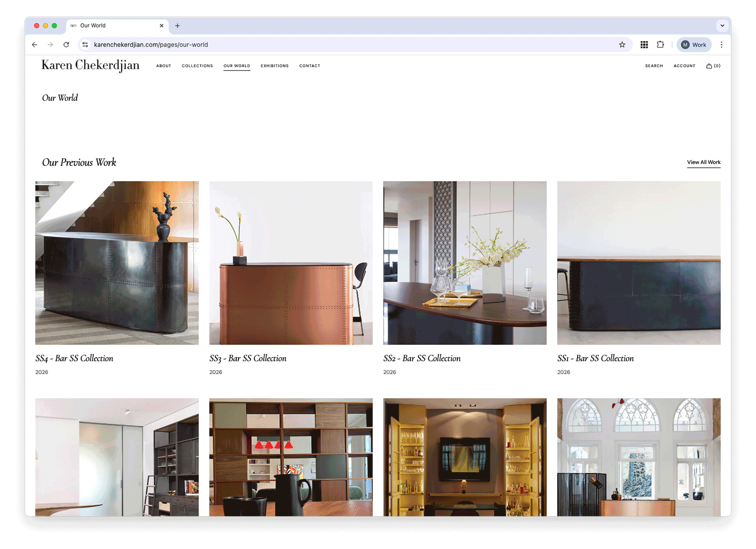This screenshot has width=756, height=549.
Task: Click the 2026 year under SS2
Action: (x=390, y=372)
